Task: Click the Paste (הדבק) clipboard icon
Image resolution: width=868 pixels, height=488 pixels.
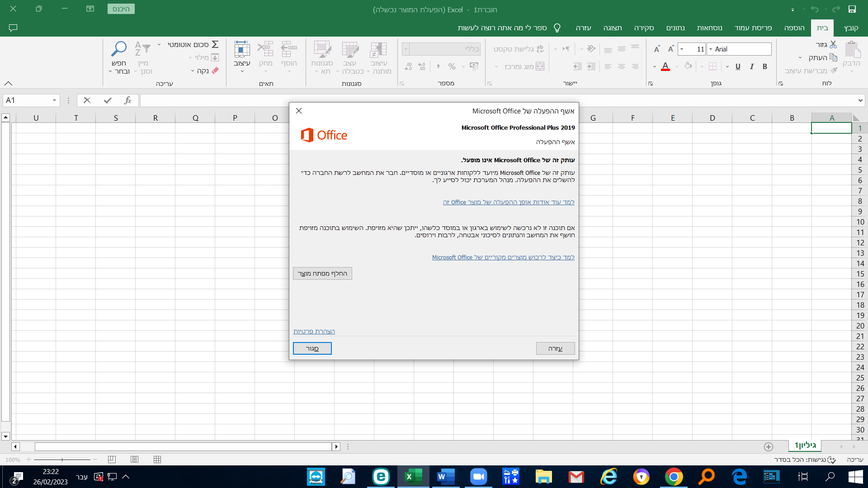Action: (x=852, y=50)
